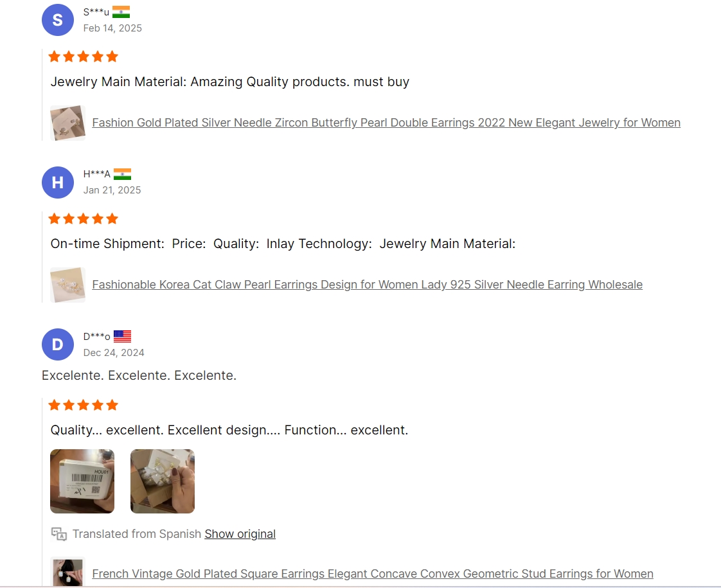This screenshot has width=721, height=588.
Task: Click the H avatar of reviewer H***A
Action: pyautogui.click(x=57, y=182)
